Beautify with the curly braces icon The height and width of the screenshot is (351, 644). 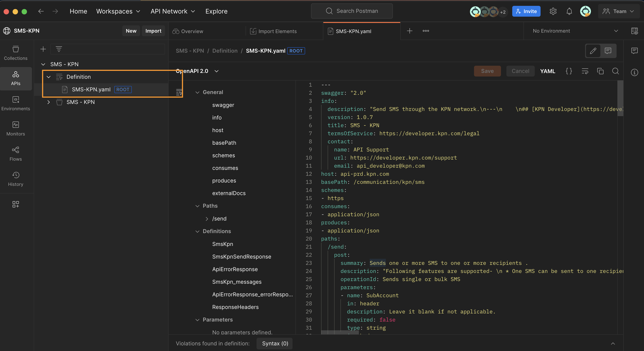(x=569, y=71)
